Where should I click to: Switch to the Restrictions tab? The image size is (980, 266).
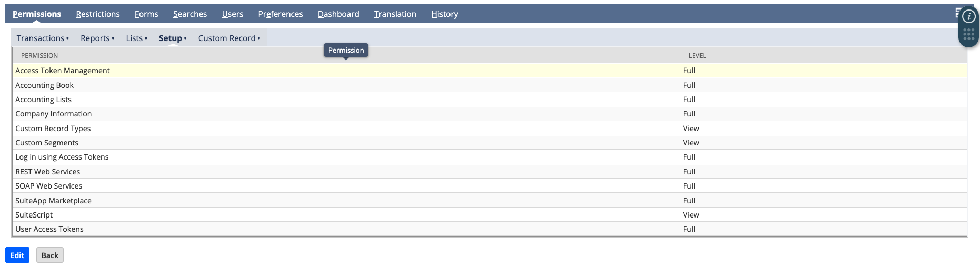click(97, 14)
